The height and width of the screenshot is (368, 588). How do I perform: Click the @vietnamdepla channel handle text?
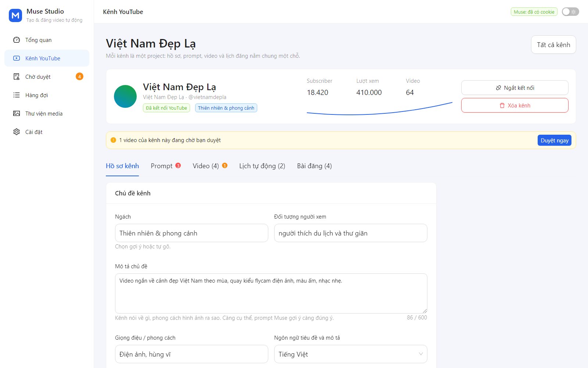(x=207, y=97)
